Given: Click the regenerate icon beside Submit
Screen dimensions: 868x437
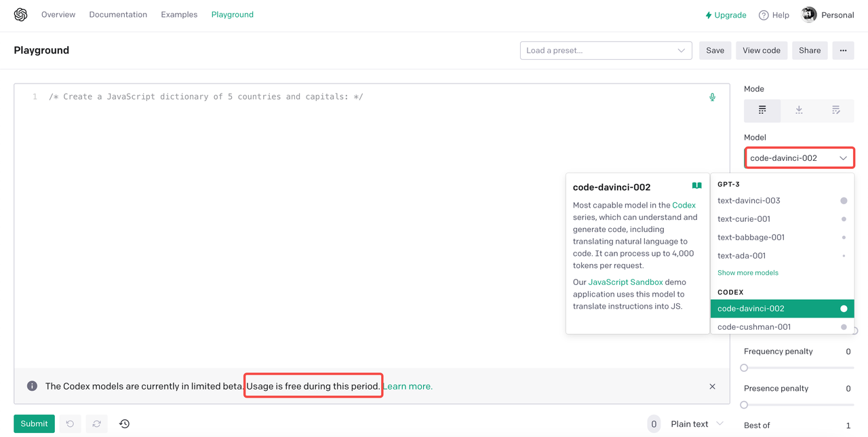Looking at the screenshot, I should point(97,423).
